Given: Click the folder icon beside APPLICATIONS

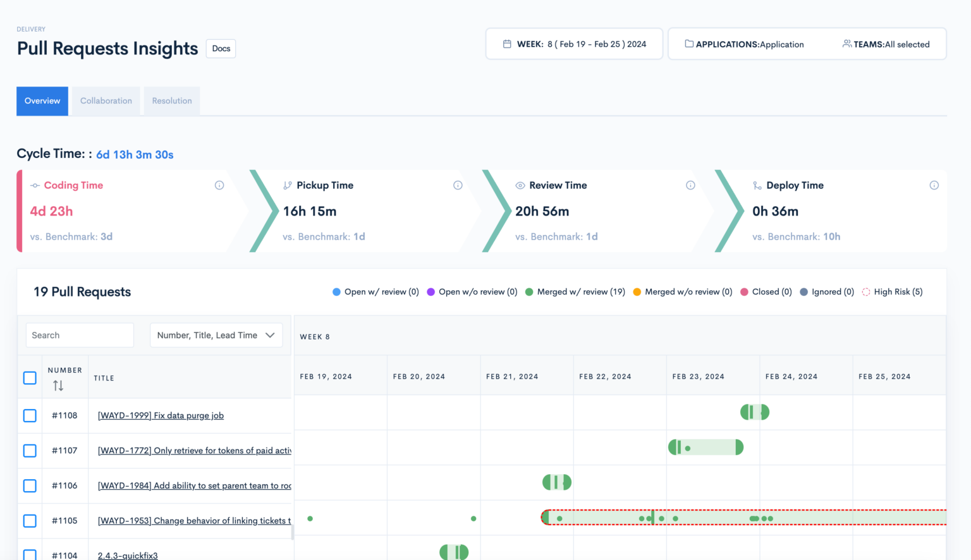Looking at the screenshot, I should (688, 44).
